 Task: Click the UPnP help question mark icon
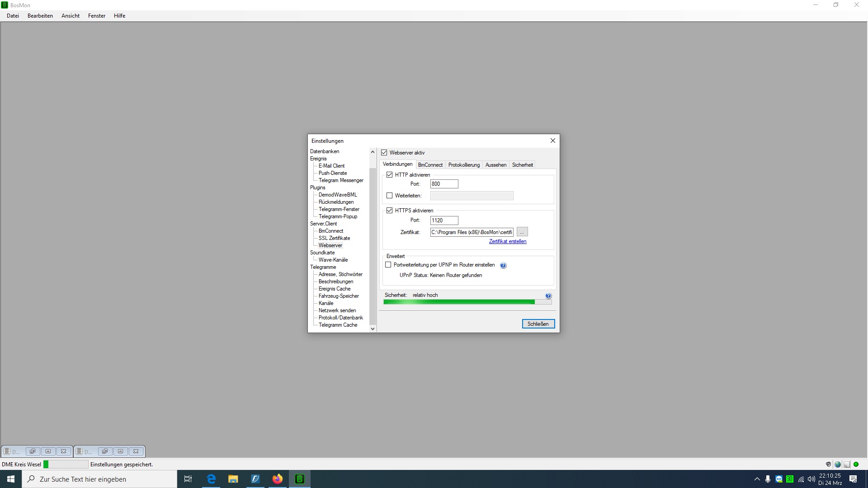(503, 265)
